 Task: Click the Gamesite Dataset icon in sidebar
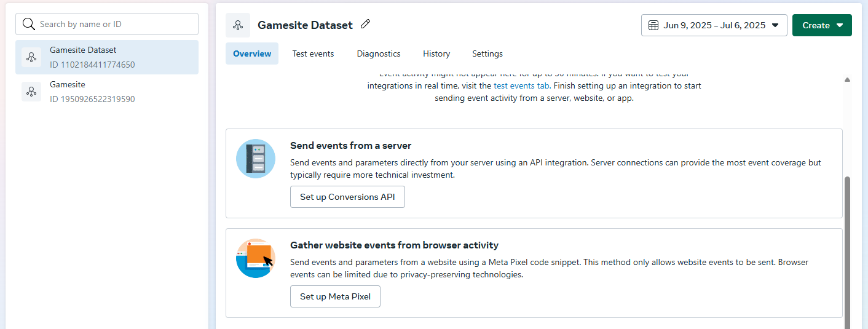pyautogui.click(x=31, y=57)
